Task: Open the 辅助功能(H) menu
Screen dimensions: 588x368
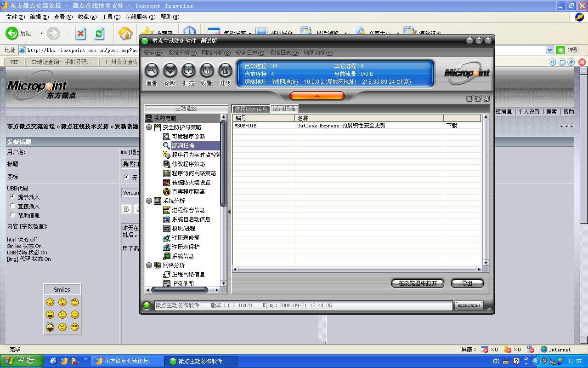Action: tap(318, 53)
